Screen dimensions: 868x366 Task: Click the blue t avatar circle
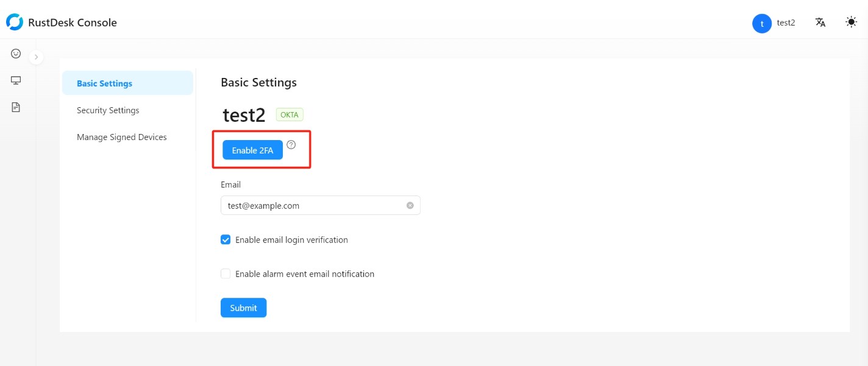[762, 23]
